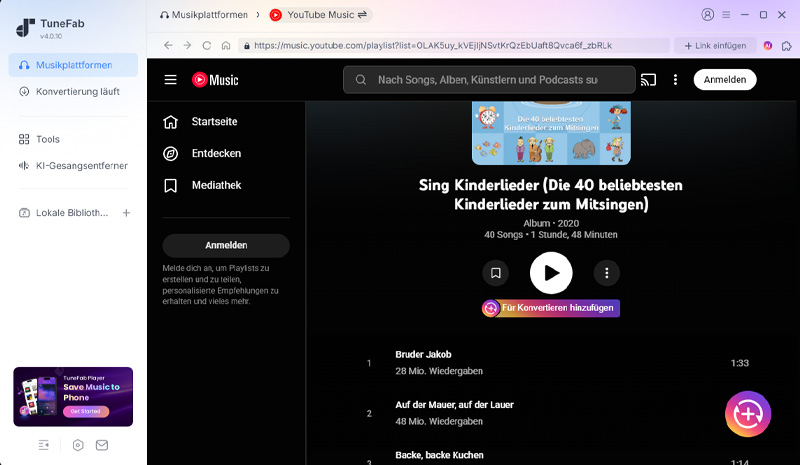Click Get Started on TuneFab Player banner
This screenshot has height=465, width=800.
click(86, 411)
